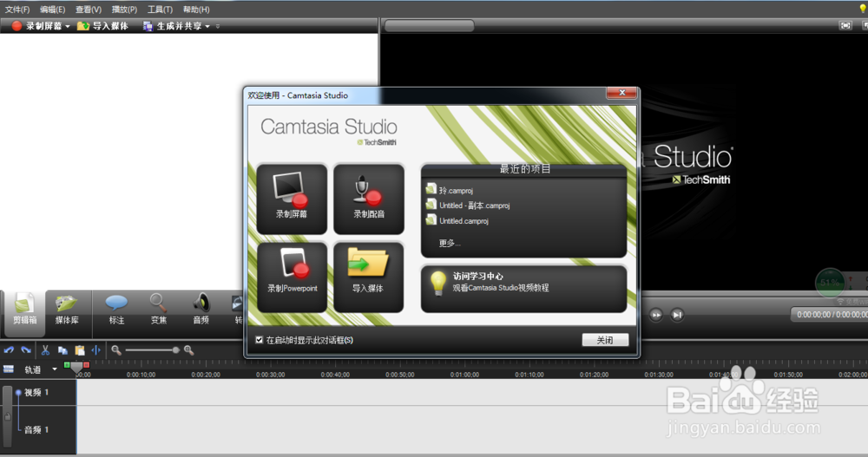Expand the 生成并共享 dropdown arrow
Screen dimensions: 868x457
207,26
